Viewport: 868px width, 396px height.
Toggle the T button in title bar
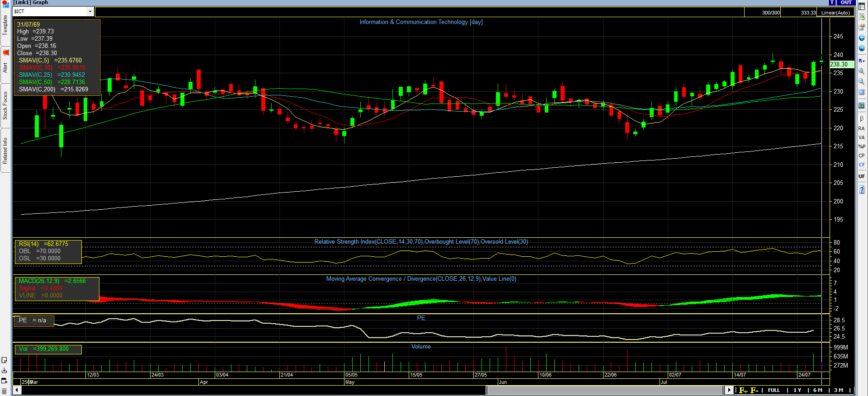tap(832, 3)
